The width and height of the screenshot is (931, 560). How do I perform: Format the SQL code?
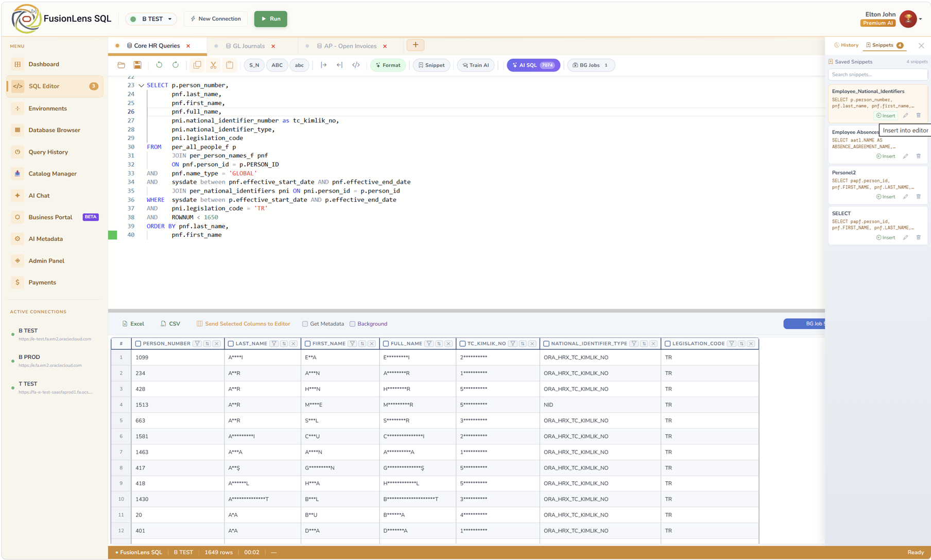[388, 65]
